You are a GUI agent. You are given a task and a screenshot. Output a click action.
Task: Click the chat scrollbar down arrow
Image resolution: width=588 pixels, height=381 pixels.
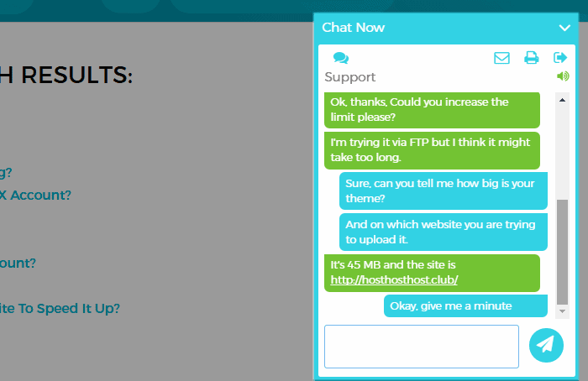[562, 311]
